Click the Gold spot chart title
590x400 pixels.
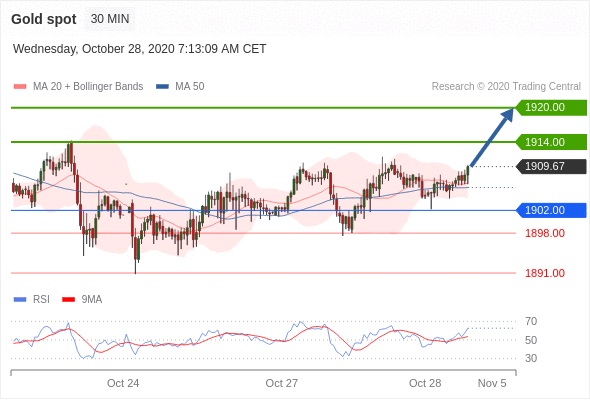pos(44,19)
